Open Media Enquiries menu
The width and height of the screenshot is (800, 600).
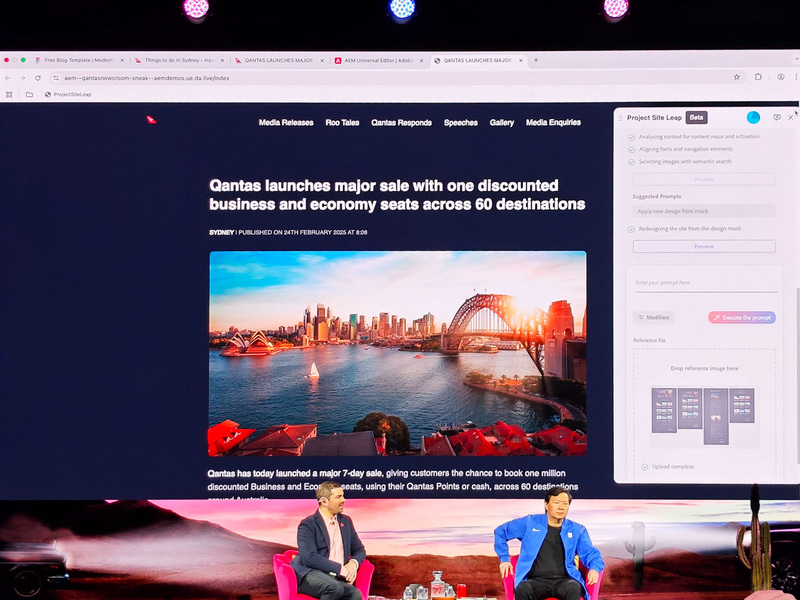[553, 122]
